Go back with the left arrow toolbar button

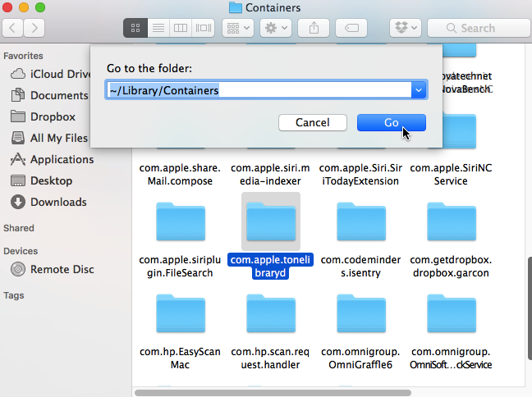(12, 28)
